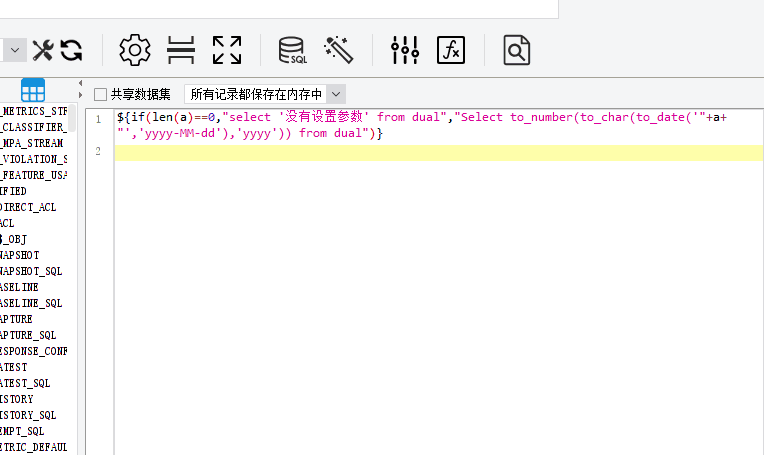The height and width of the screenshot is (455, 764).
Task: Open the wrench and screwdriver tools icon
Action: coord(43,50)
